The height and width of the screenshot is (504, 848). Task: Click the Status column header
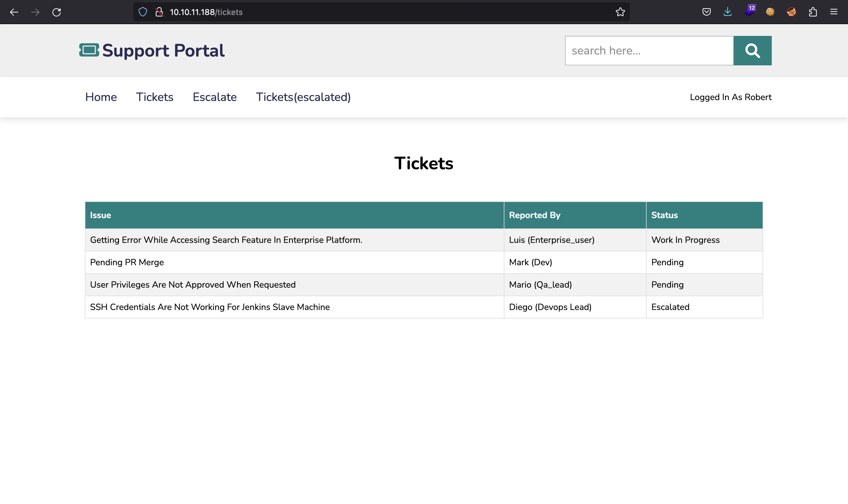click(704, 215)
